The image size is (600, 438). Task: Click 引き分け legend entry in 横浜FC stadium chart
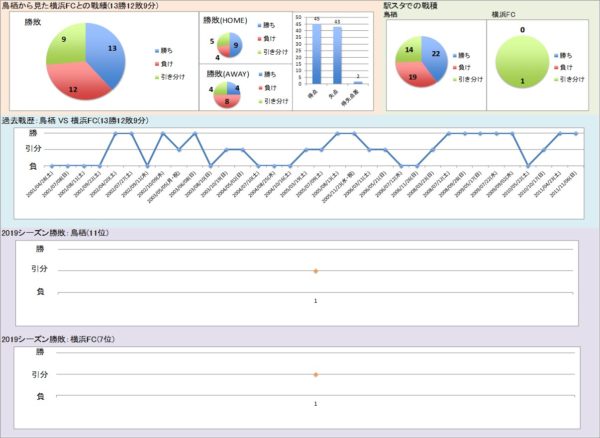[x=569, y=79]
